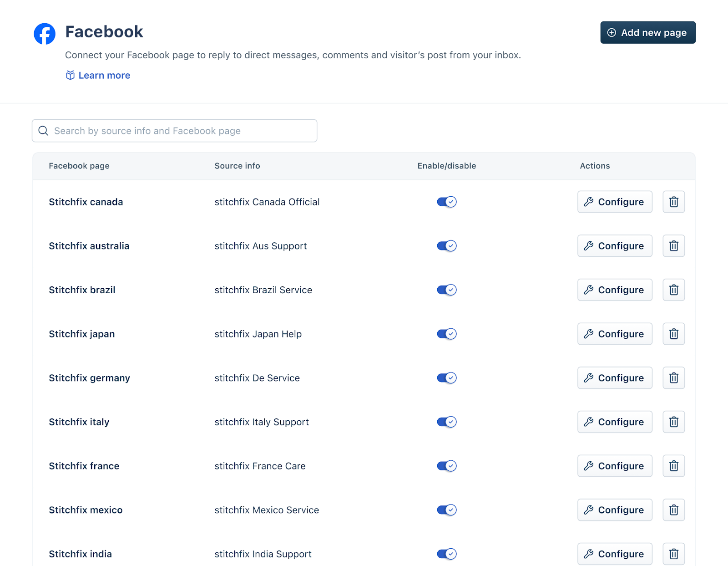Delete the Stitchfix france page
Viewport: 728px width, 566px height.
[673, 466]
